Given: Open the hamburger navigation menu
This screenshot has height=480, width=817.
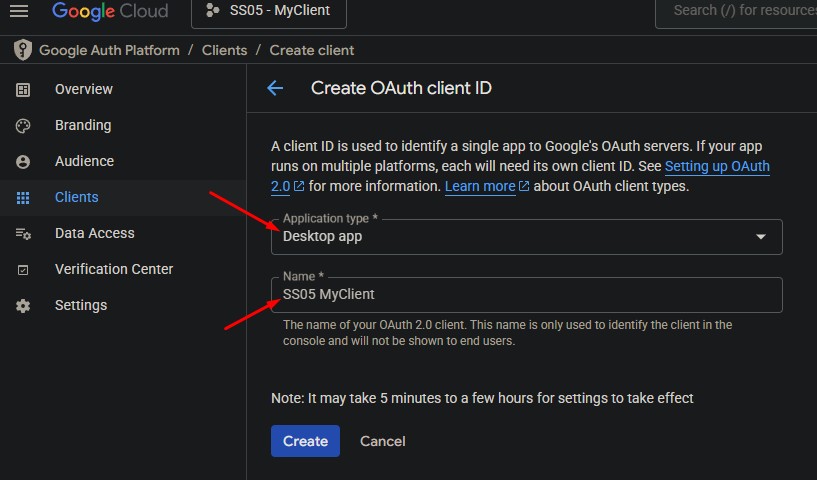Looking at the screenshot, I should point(18,11).
